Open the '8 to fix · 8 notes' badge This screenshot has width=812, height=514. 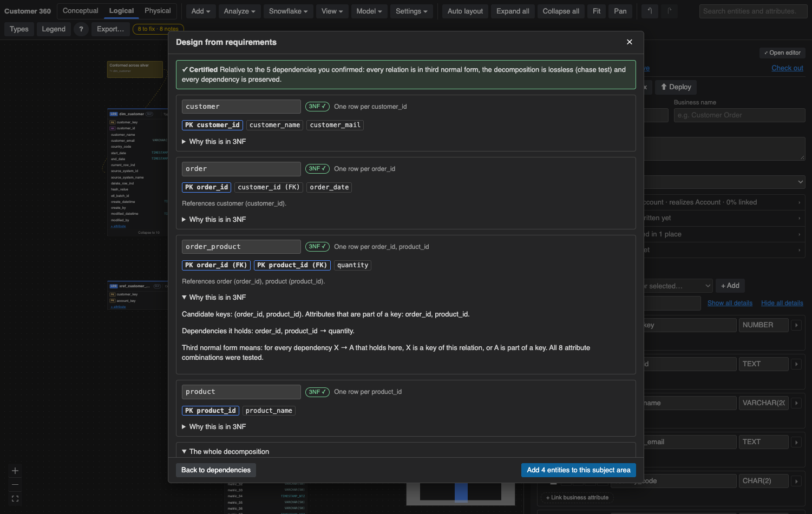(158, 29)
